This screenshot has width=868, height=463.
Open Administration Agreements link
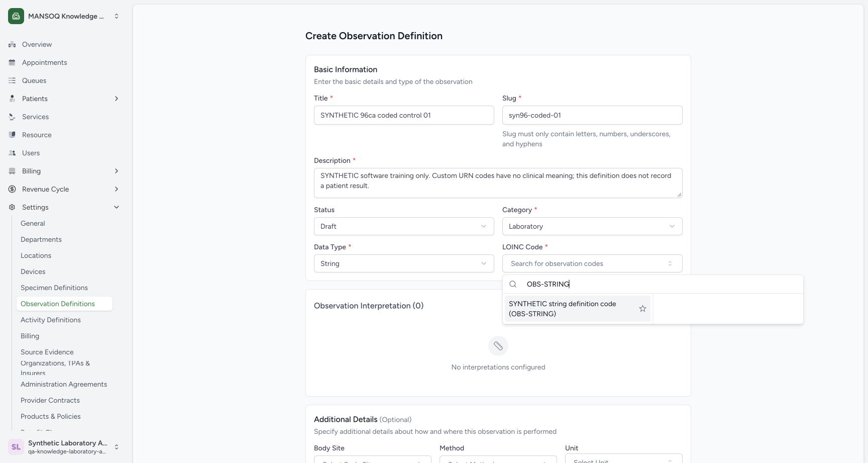coord(64,384)
